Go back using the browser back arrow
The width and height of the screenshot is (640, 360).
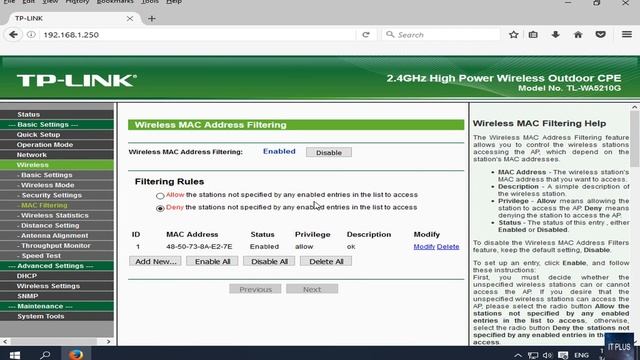[x=13, y=35]
